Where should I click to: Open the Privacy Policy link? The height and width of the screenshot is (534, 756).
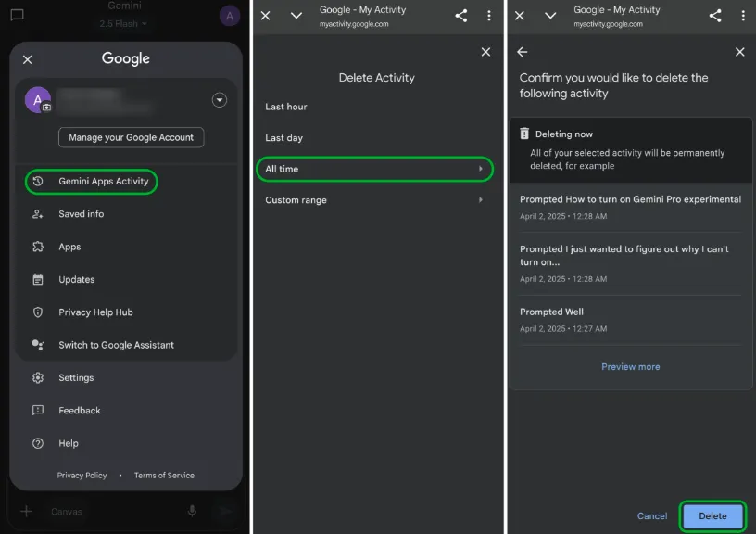(82, 476)
